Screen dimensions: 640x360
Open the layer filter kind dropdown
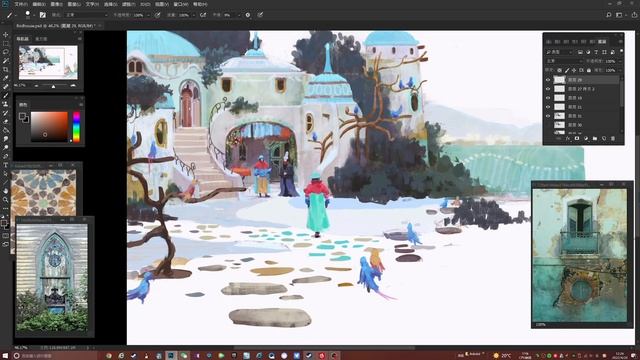click(559, 52)
